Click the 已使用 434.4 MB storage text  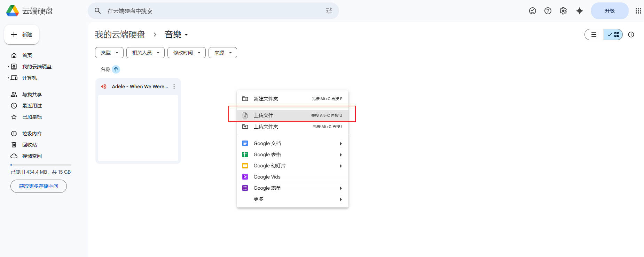[41, 172]
